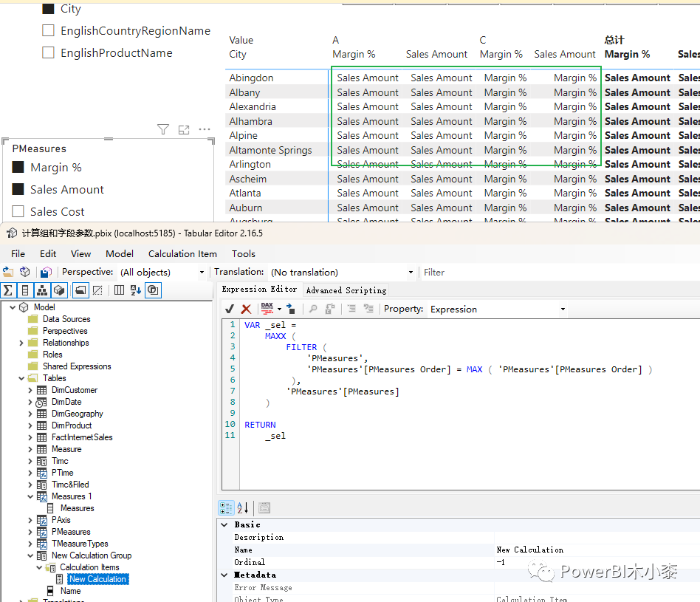Collapse the Basic properties section
The width and height of the screenshot is (700, 602).
click(x=224, y=524)
